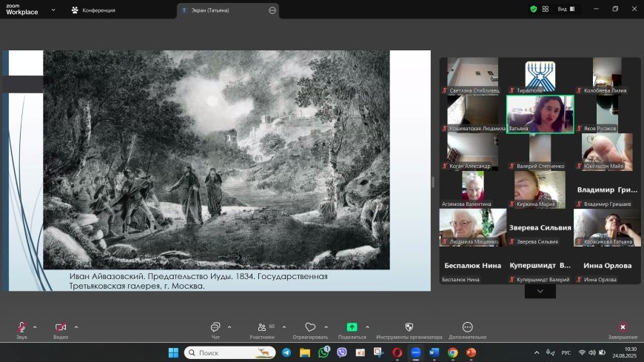Select Валерий Степченко video tile
This screenshot has height=362, width=644.
coord(540,152)
